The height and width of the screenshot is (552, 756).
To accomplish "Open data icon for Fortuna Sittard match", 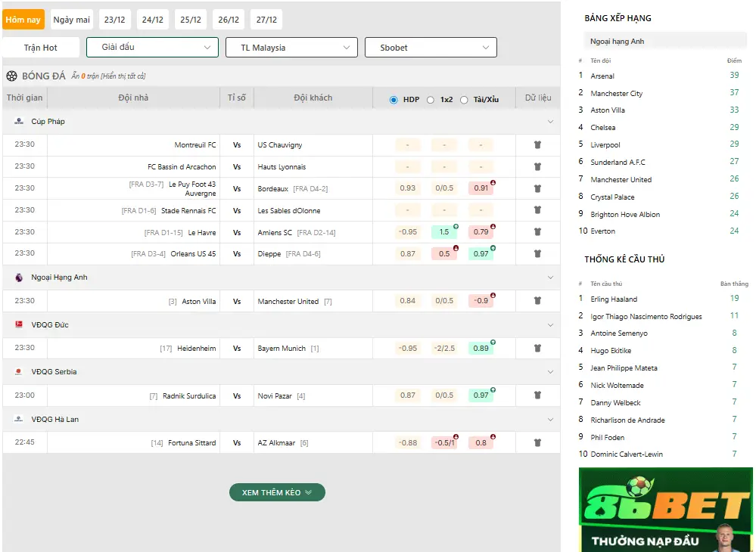I will click(x=537, y=443).
